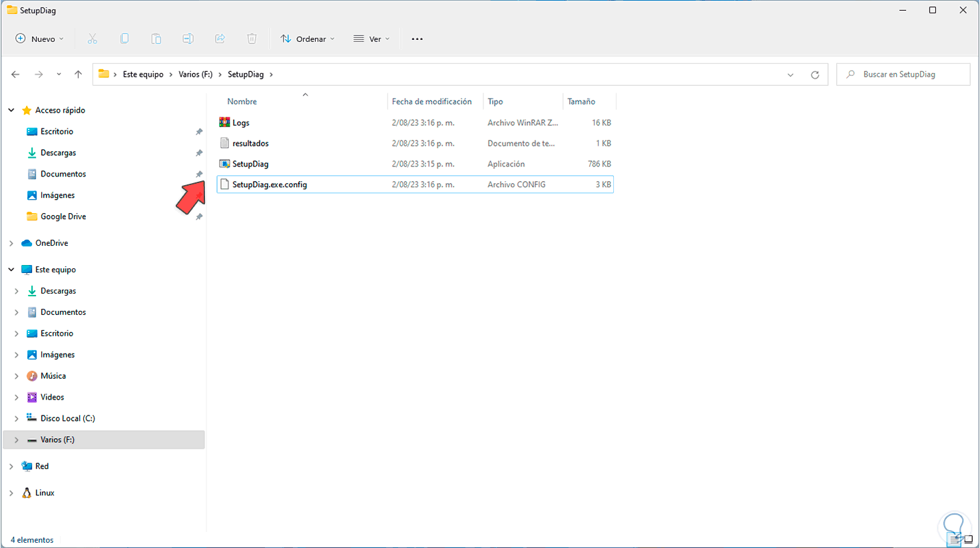
Task: Select the resultados file name
Action: tap(250, 143)
